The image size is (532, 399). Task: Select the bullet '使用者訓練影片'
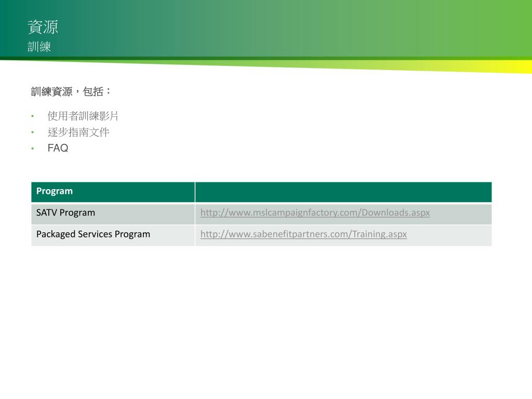click(x=83, y=116)
